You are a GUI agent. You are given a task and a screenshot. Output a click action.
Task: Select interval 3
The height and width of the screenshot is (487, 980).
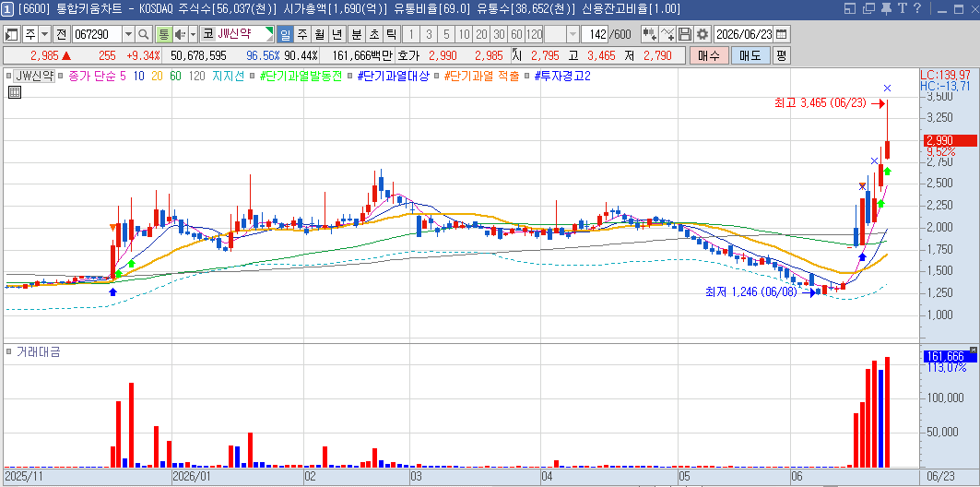click(429, 34)
